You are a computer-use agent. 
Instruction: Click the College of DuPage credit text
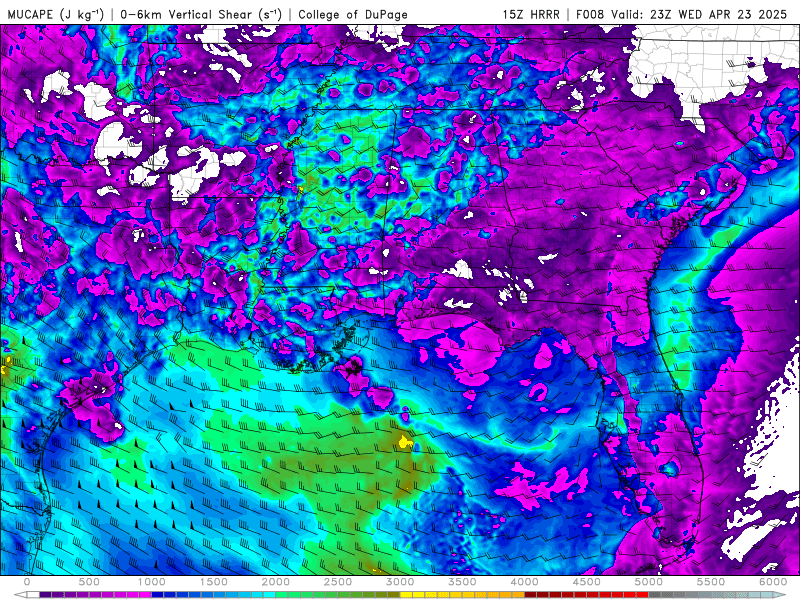click(x=353, y=14)
